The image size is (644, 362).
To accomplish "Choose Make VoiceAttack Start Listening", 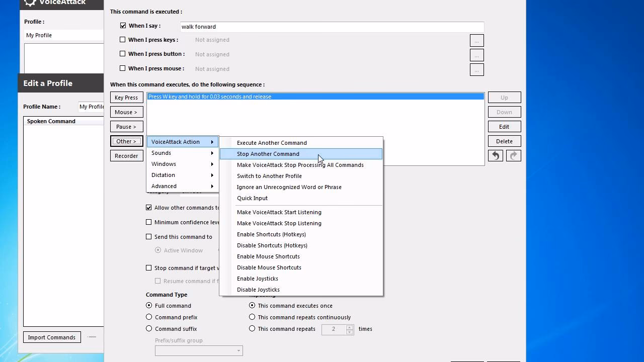I will coord(301,212).
